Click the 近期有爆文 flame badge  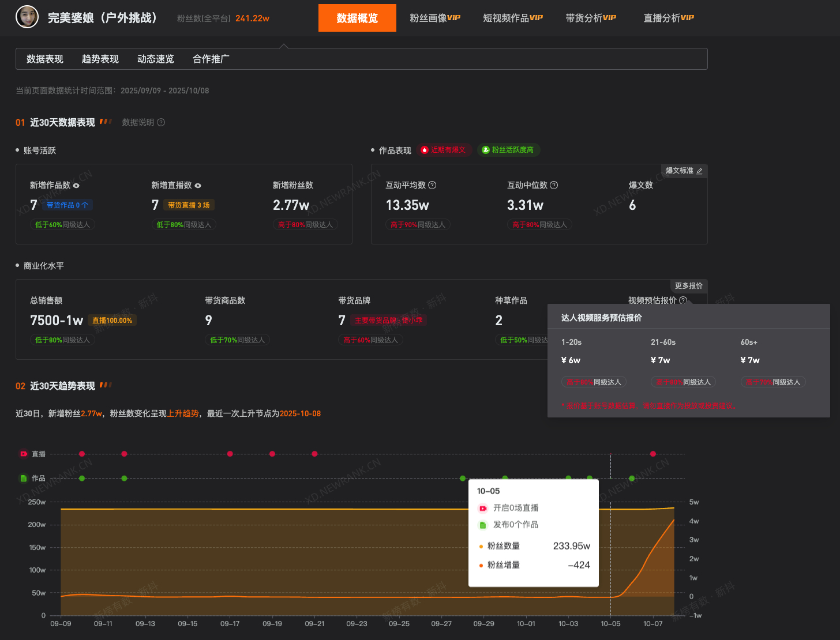(x=444, y=150)
